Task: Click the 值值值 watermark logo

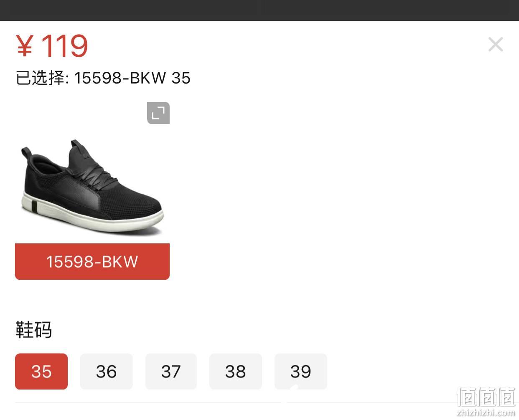Action: (x=486, y=397)
